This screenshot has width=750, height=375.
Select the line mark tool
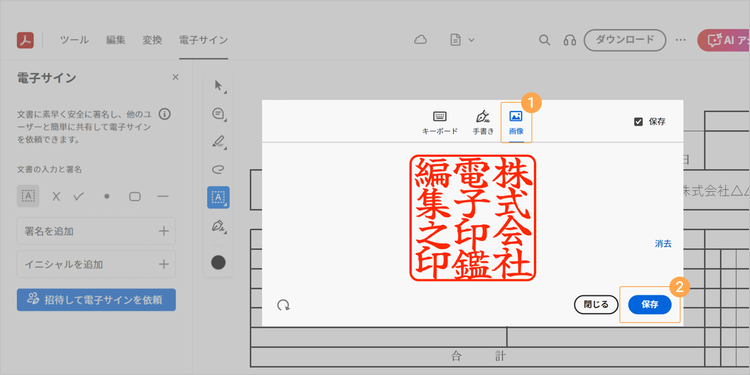pos(163,196)
